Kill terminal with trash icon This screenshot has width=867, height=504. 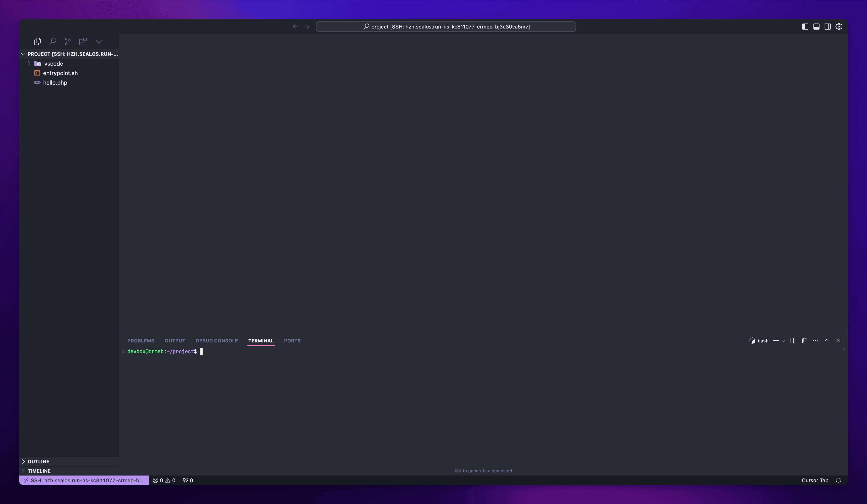804,341
